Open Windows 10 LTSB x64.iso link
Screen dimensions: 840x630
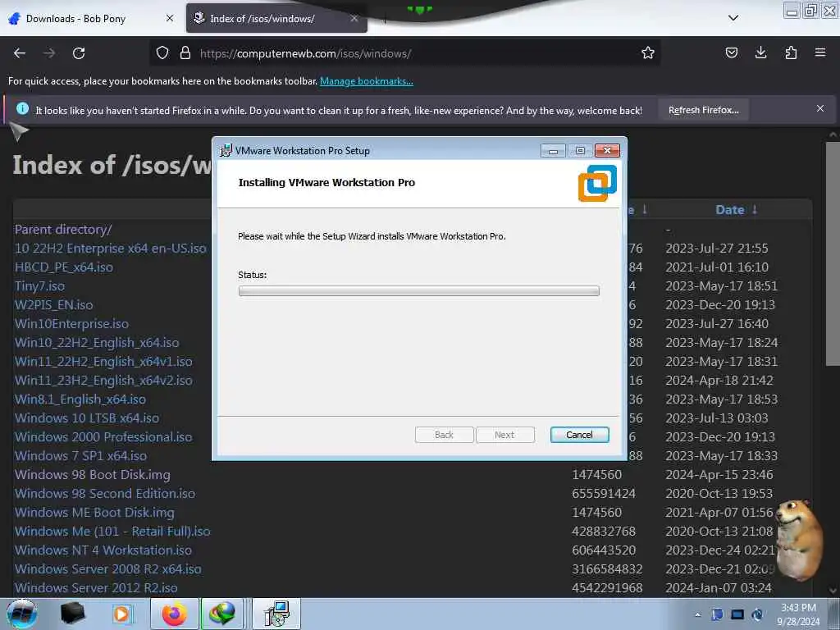click(87, 418)
